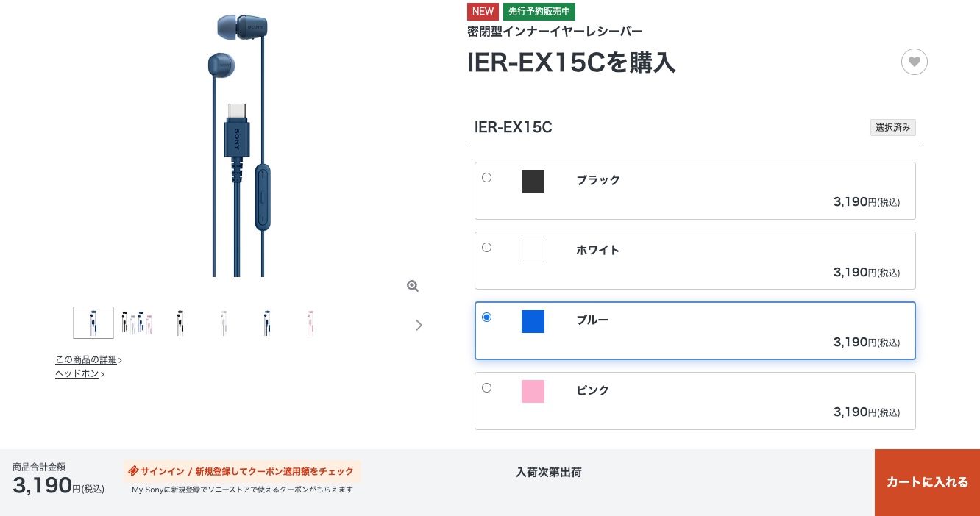
Task: Select the all-colors lineup thumbnail
Action: coord(137,323)
